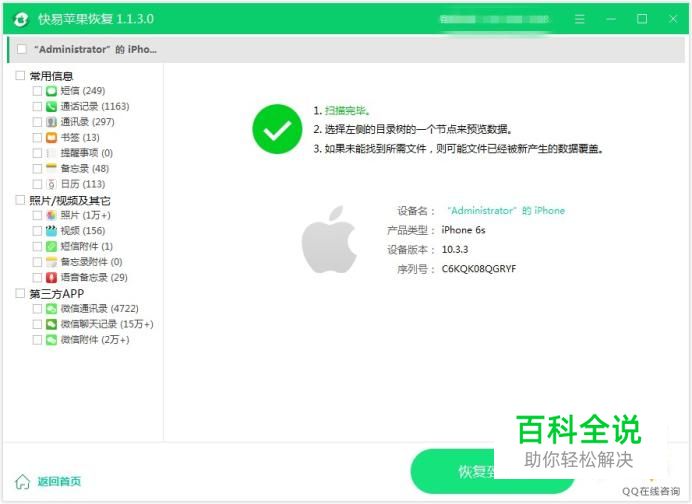The height and width of the screenshot is (504, 692).
Task: Click the green 恢复 recover button
Action: pyautogui.click(x=492, y=471)
